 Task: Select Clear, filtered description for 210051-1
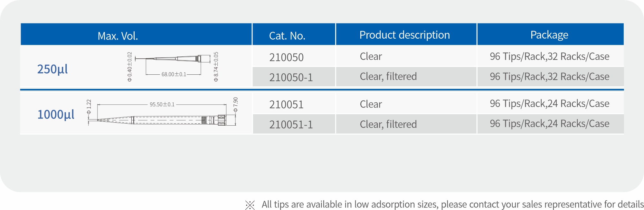pyautogui.click(x=388, y=124)
